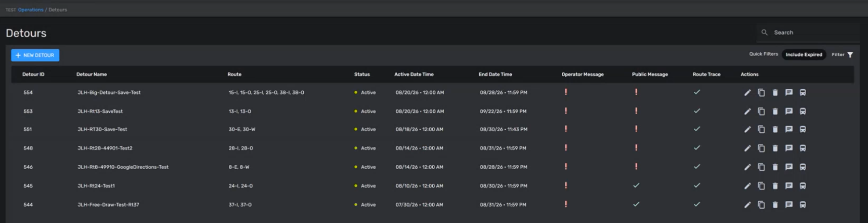Screen dimensions: 868x223
Task: Open message icon for detour 544
Action: [789, 205]
